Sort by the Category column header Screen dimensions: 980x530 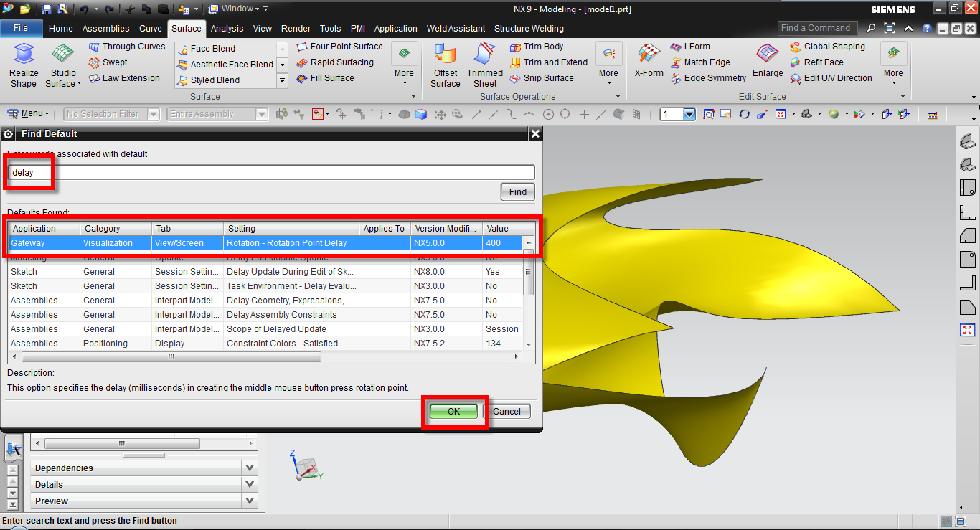coord(116,229)
